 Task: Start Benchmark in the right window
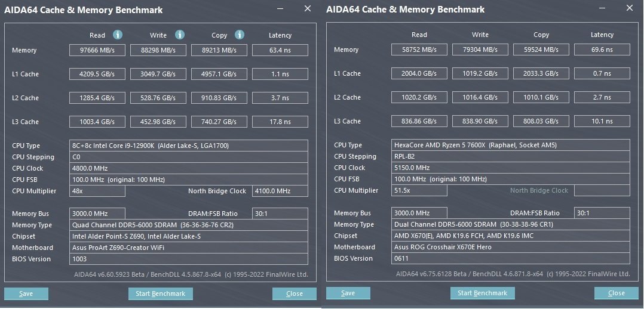coord(483,293)
